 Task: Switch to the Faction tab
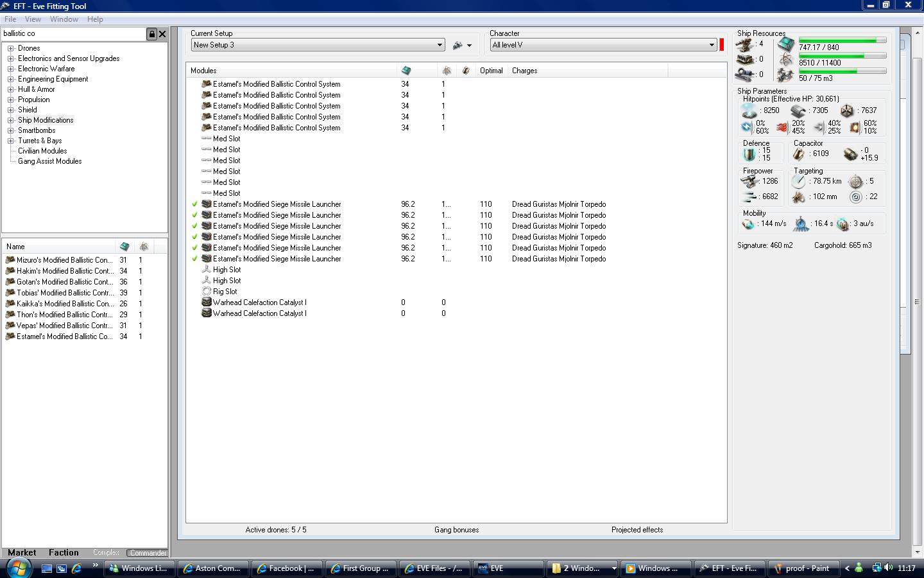point(64,552)
